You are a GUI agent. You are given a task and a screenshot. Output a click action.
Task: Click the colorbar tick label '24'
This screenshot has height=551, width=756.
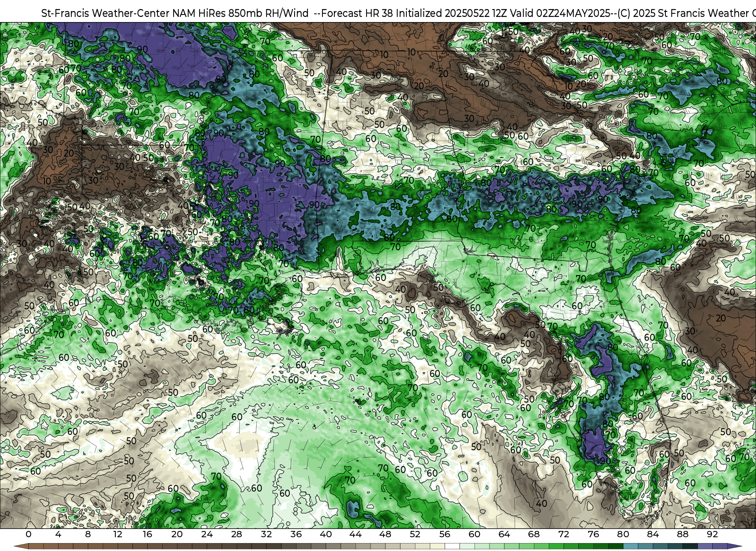tap(207, 534)
